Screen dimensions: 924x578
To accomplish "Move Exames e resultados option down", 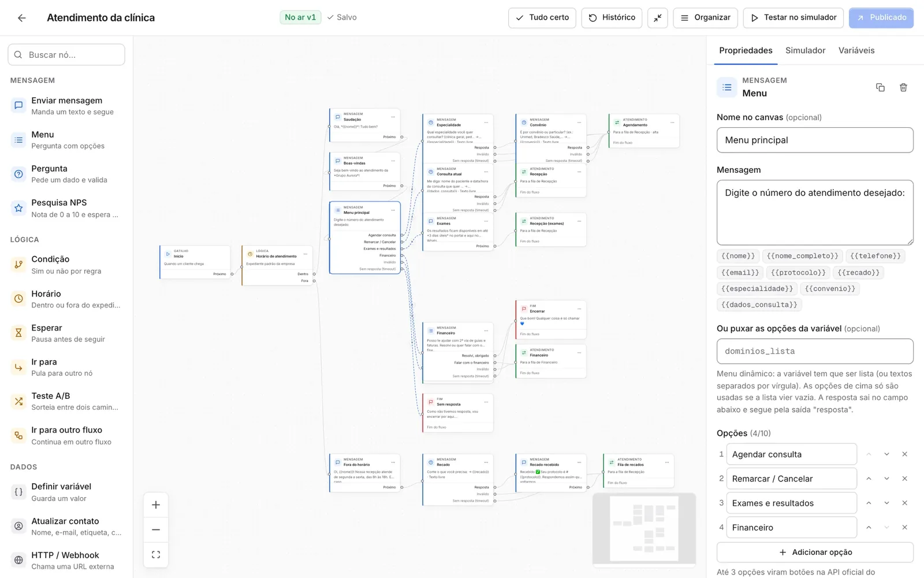I will (x=886, y=503).
